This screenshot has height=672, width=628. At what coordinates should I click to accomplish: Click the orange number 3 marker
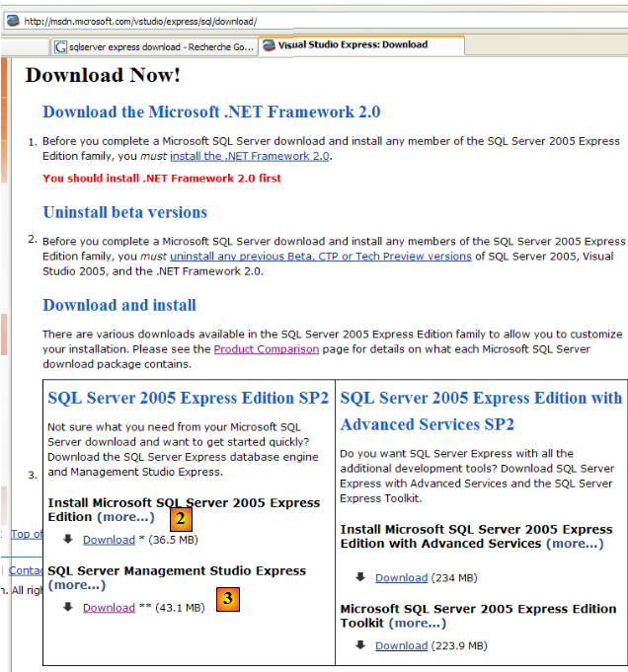click(228, 598)
